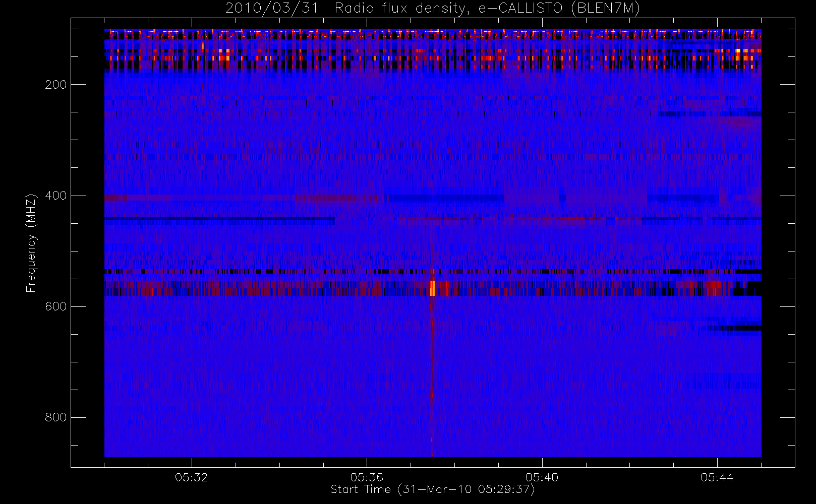The width and height of the screenshot is (816, 504).
Task: Click the 05:32 time tick label
Action: point(192,477)
